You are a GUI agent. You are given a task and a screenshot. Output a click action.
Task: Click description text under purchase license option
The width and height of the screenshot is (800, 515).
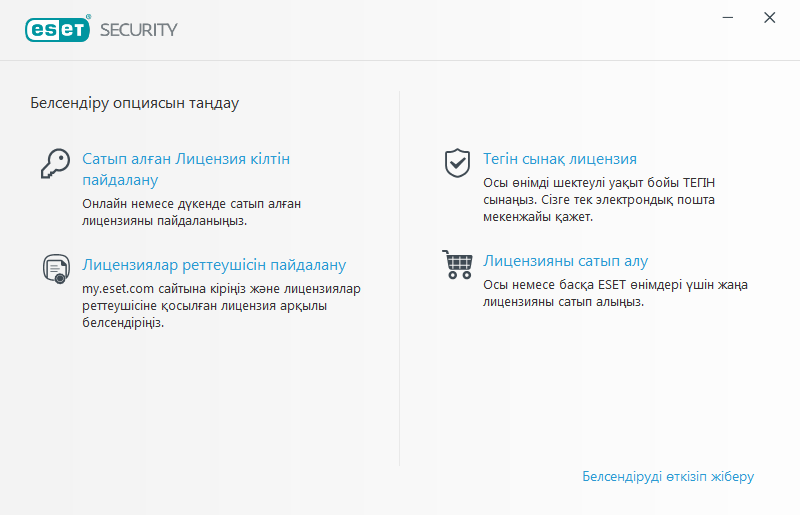pyautogui.click(x=615, y=293)
